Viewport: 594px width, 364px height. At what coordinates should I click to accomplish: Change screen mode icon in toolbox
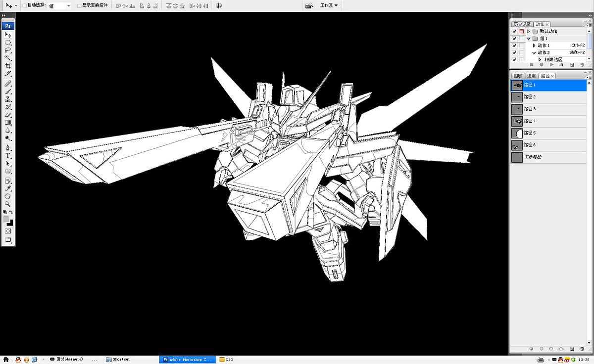8,240
